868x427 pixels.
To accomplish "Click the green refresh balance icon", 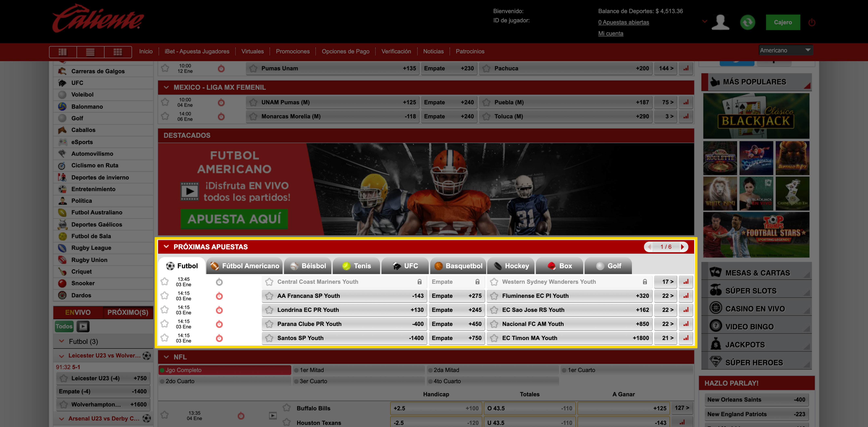I will pos(747,22).
